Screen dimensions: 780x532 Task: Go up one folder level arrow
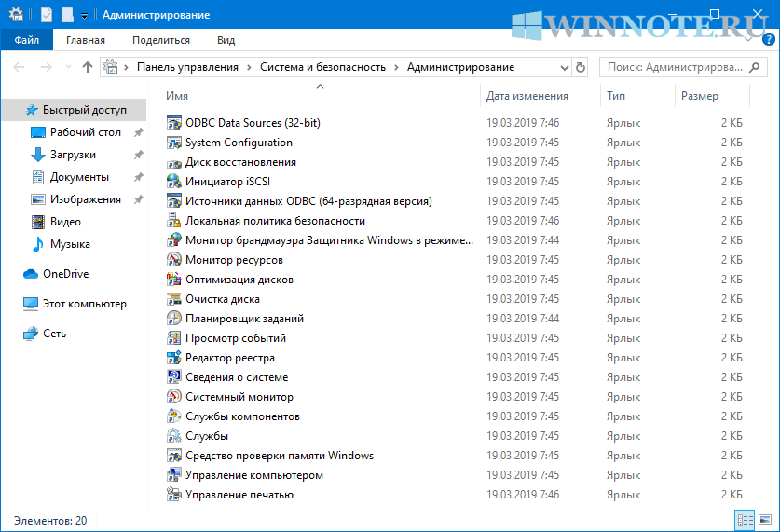click(x=88, y=67)
